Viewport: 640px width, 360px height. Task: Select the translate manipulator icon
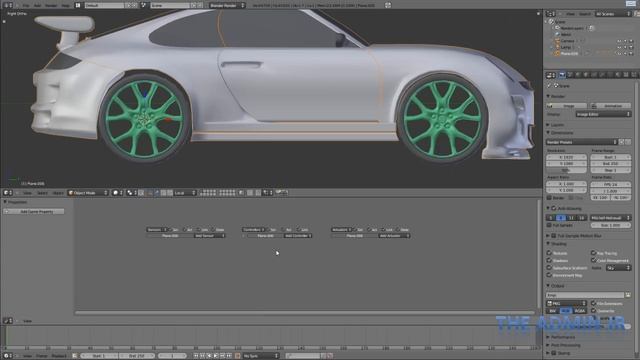(x=157, y=193)
